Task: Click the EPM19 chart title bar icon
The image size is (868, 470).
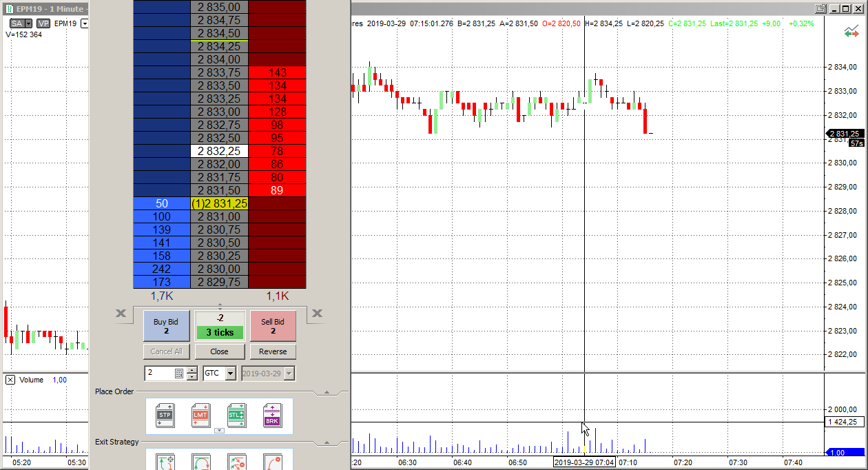Action: point(10,9)
